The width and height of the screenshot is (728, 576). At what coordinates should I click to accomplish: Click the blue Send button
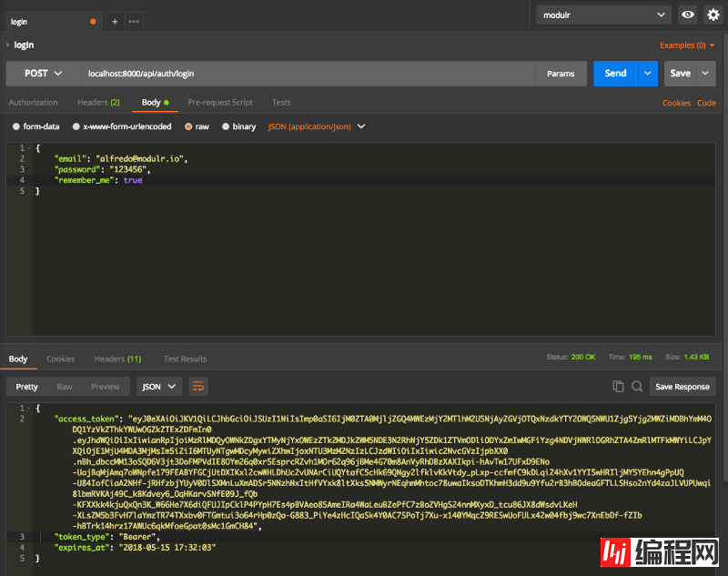click(x=616, y=74)
